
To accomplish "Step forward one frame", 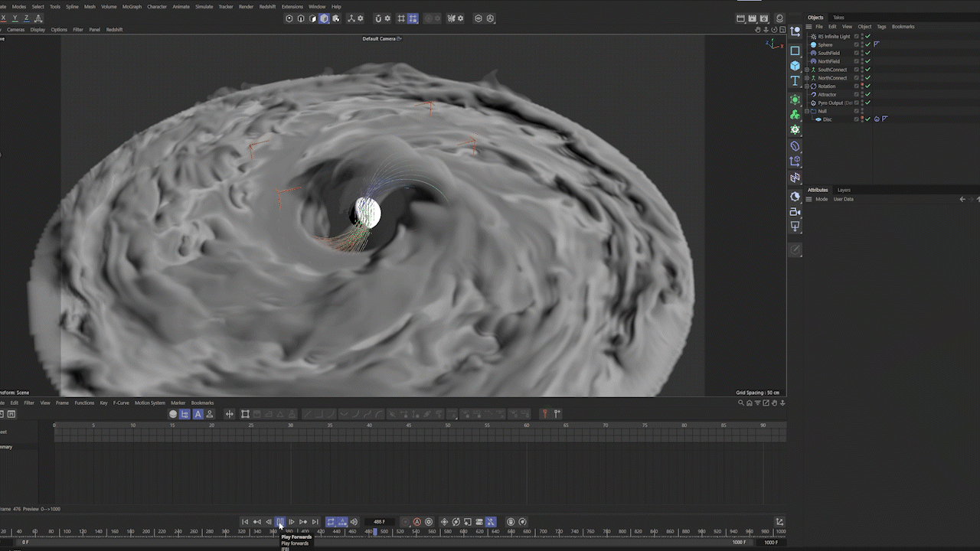I will [292, 522].
